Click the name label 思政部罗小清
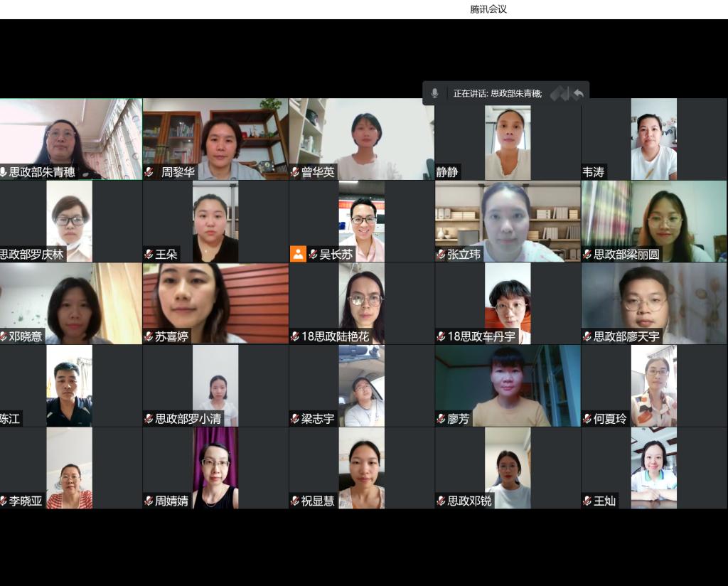 [188, 419]
